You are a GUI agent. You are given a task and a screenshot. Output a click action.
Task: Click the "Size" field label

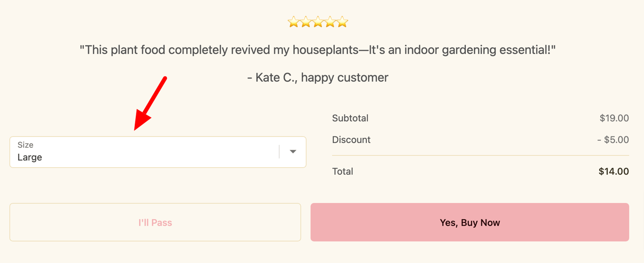tap(25, 145)
